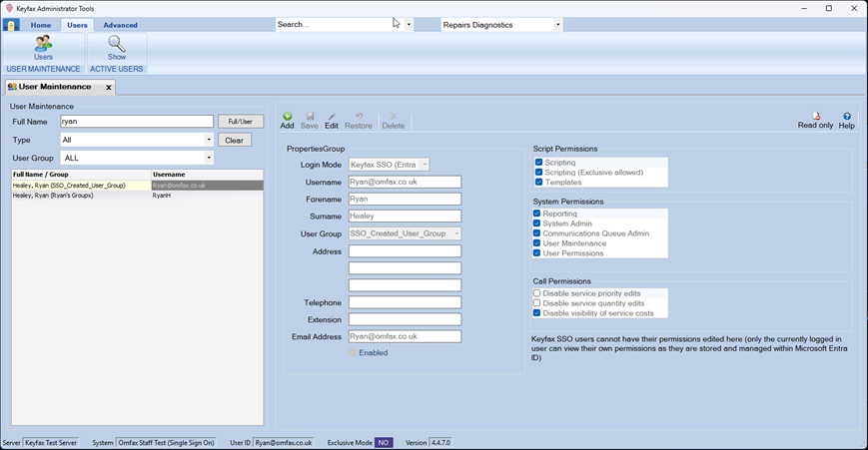This screenshot has width=868, height=450.
Task: Switch to the Advanced ribbon tab
Action: pyautogui.click(x=121, y=25)
